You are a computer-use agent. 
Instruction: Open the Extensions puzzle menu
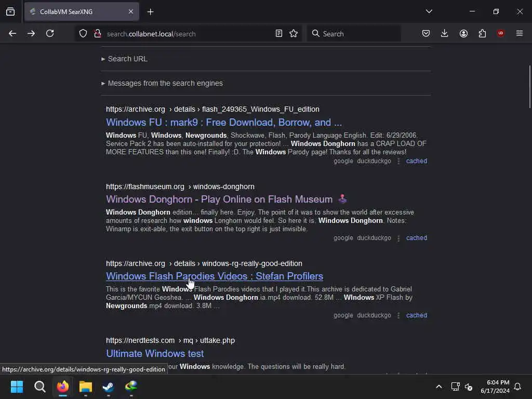tap(482, 33)
